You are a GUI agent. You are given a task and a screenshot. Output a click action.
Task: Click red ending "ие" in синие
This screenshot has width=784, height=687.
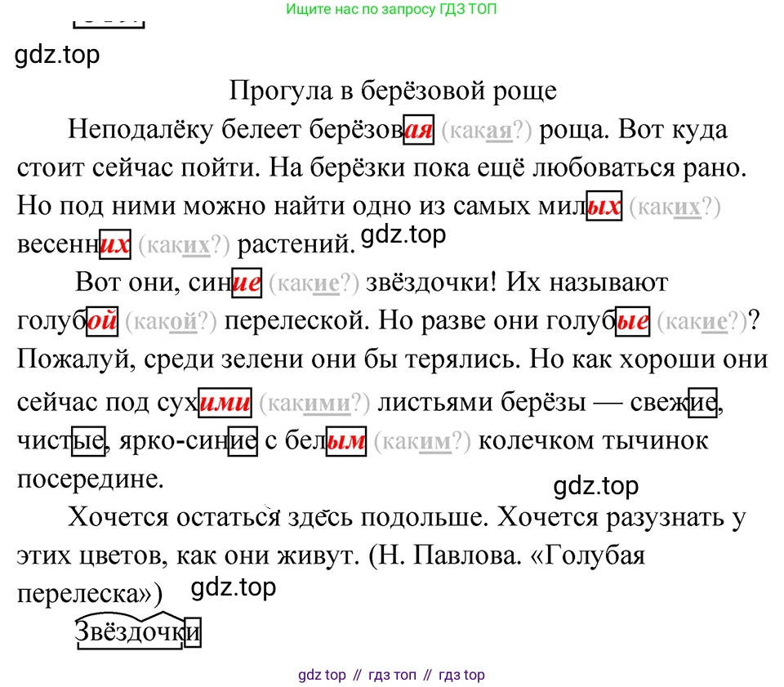click(247, 283)
